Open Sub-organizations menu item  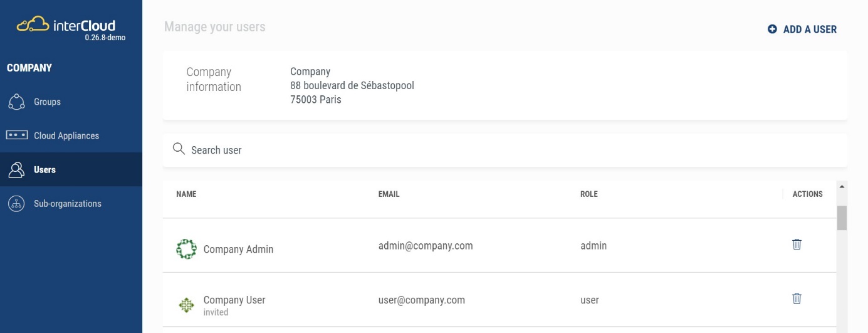pos(67,204)
